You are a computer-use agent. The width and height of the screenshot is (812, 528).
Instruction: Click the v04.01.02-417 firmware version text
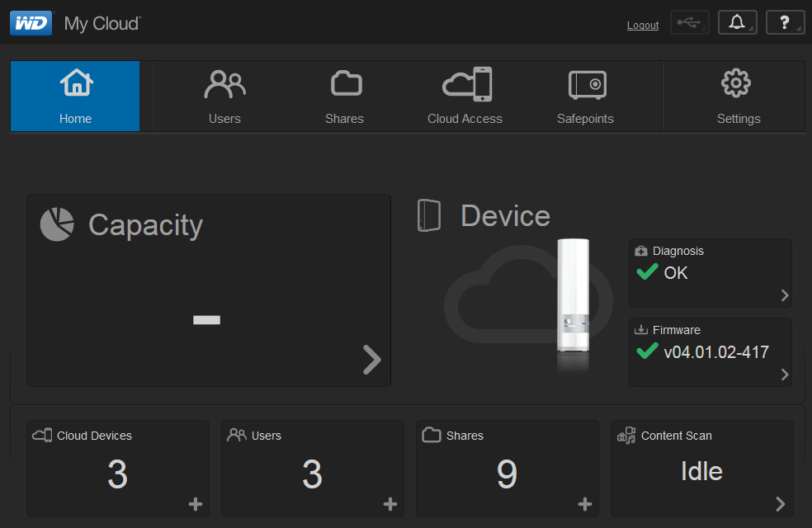point(716,352)
